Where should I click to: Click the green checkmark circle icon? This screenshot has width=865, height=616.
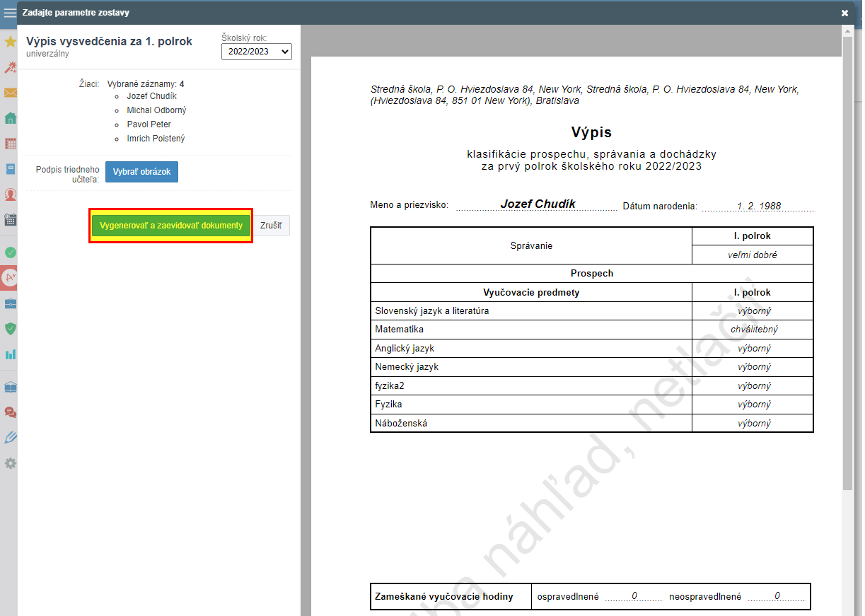[x=10, y=252]
